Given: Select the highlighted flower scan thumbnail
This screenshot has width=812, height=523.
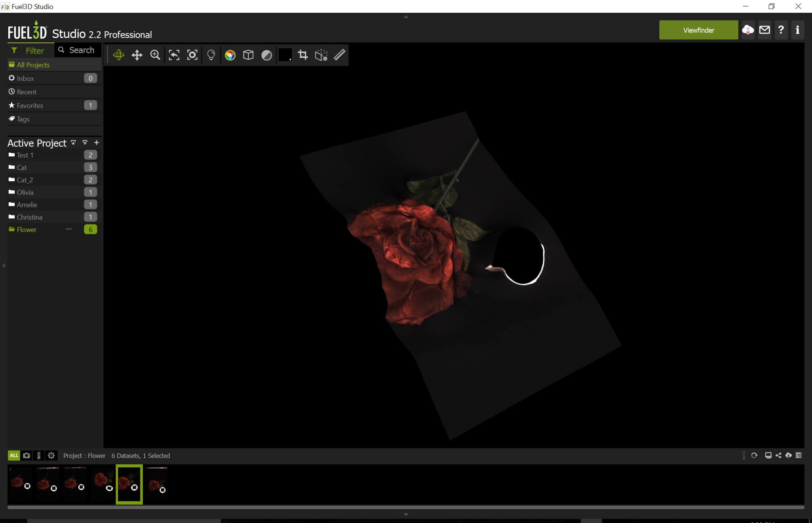Looking at the screenshot, I should pos(129,484).
